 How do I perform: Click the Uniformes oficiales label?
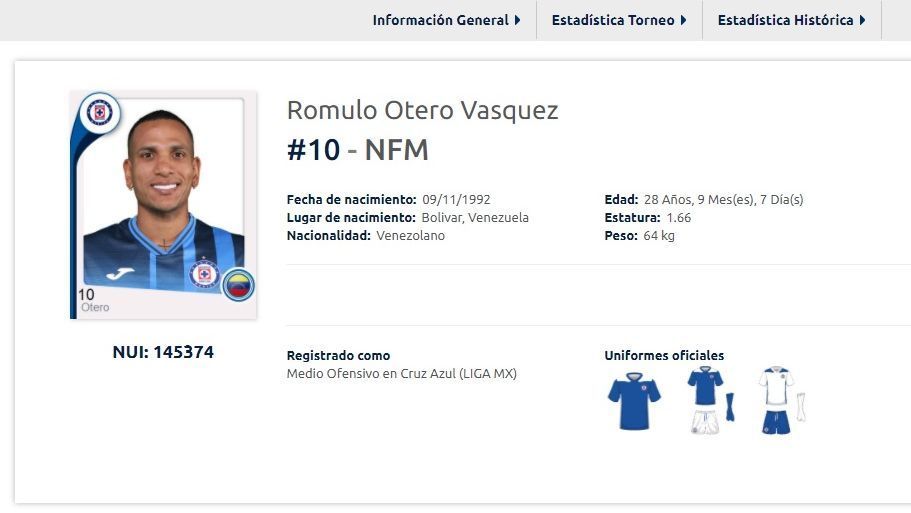pos(664,355)
